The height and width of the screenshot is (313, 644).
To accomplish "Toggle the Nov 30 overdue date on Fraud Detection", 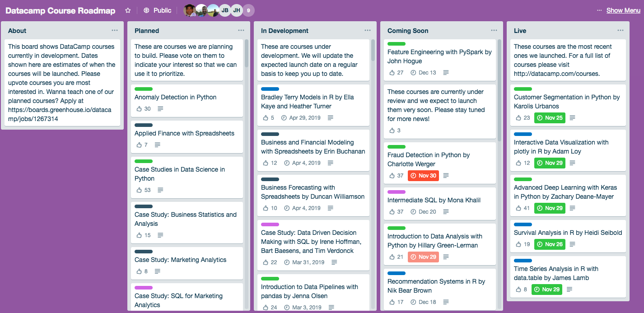I will pos(423,175).
